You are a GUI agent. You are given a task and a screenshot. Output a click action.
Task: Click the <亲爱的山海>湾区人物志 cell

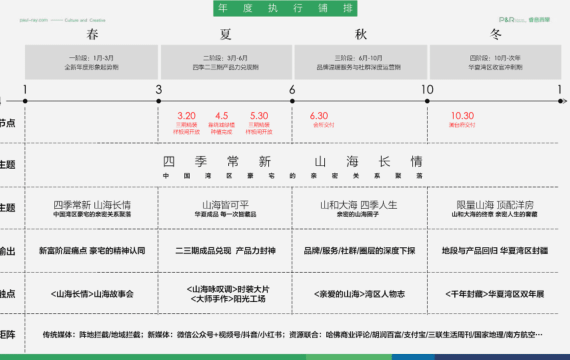tap(360, 294)
